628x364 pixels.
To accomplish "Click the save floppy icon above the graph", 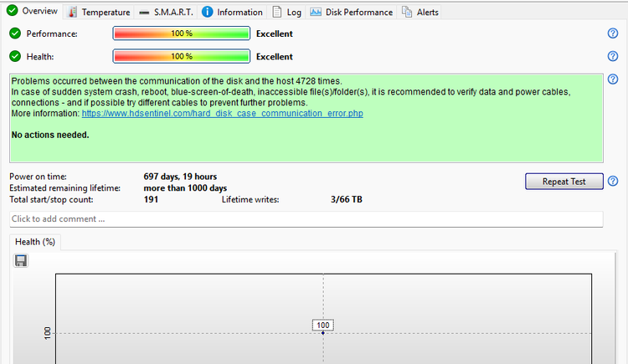I will coord(21,261).
